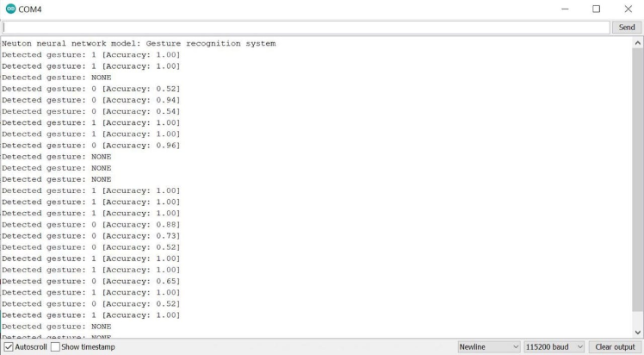The height and width of the screenshot is (355, 644).
Task: Send the serial message
Action: (627, 28)
